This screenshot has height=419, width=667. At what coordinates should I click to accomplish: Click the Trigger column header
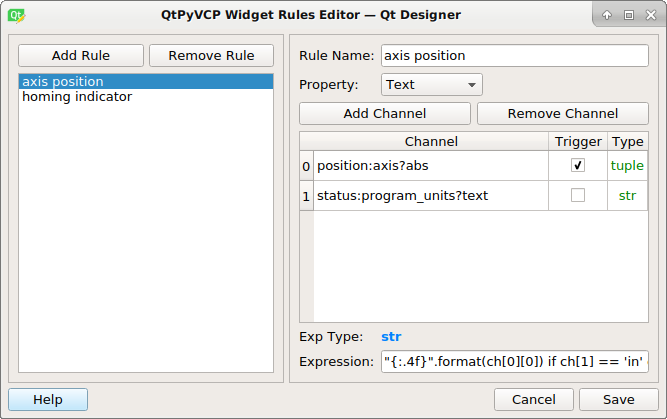[578, 141]
